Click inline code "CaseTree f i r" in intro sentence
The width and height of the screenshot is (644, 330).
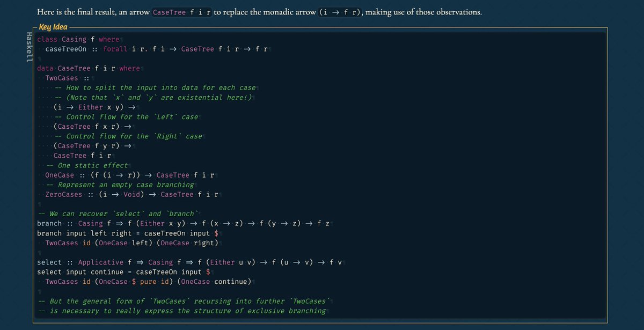tap(182, 12)
